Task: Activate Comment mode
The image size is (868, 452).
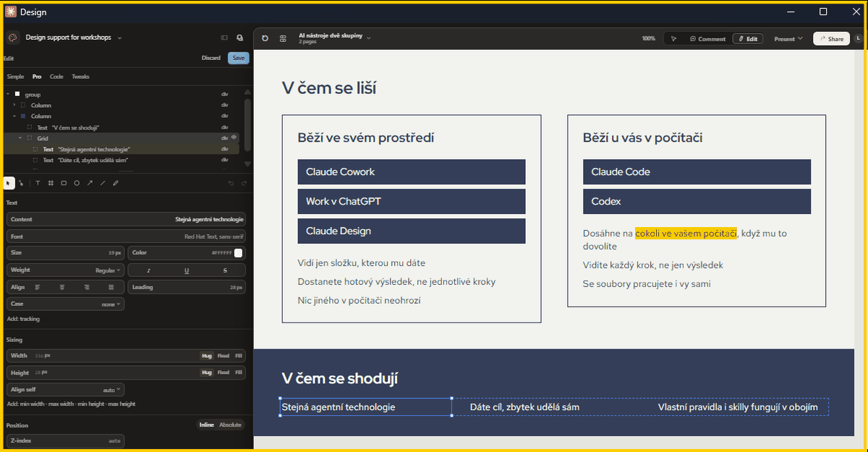Action: [707, 39]
